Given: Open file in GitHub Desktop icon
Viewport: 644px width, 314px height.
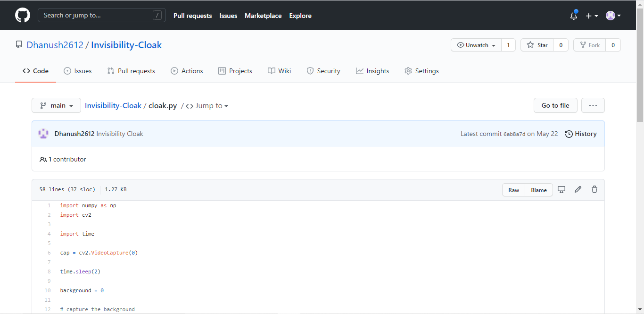Looking at the screenshot, I should pyautogui.click(x=561, y=189).
